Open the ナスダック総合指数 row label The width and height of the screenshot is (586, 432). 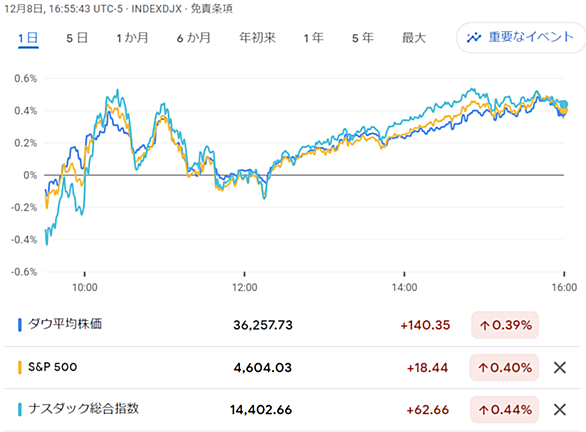coord(84,409)
